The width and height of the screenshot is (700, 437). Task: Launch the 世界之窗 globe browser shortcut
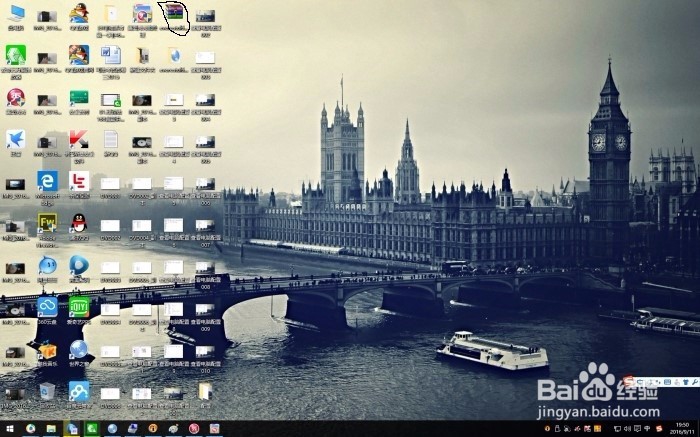[x=79, y=349]
